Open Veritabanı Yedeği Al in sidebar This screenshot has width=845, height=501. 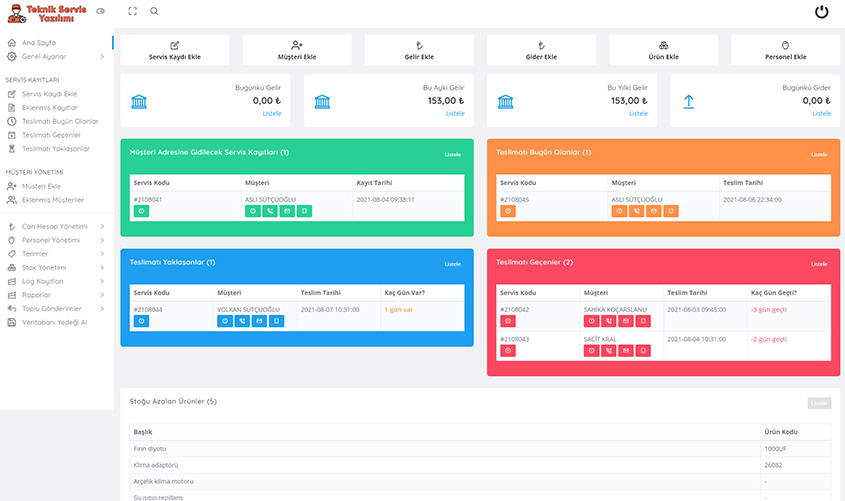(x=54, y=323)
